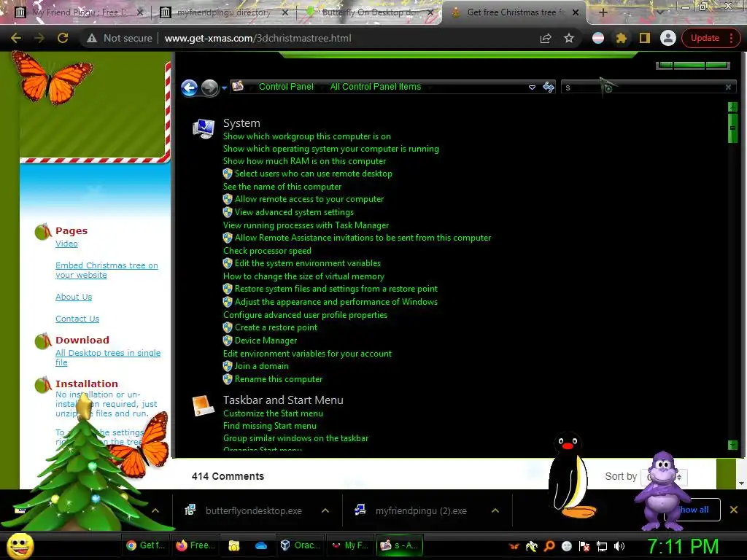The height and width of the screenshot is (560, 747).
Task: Click Embed Christmas tree on your website
Action: click(107, 270)
